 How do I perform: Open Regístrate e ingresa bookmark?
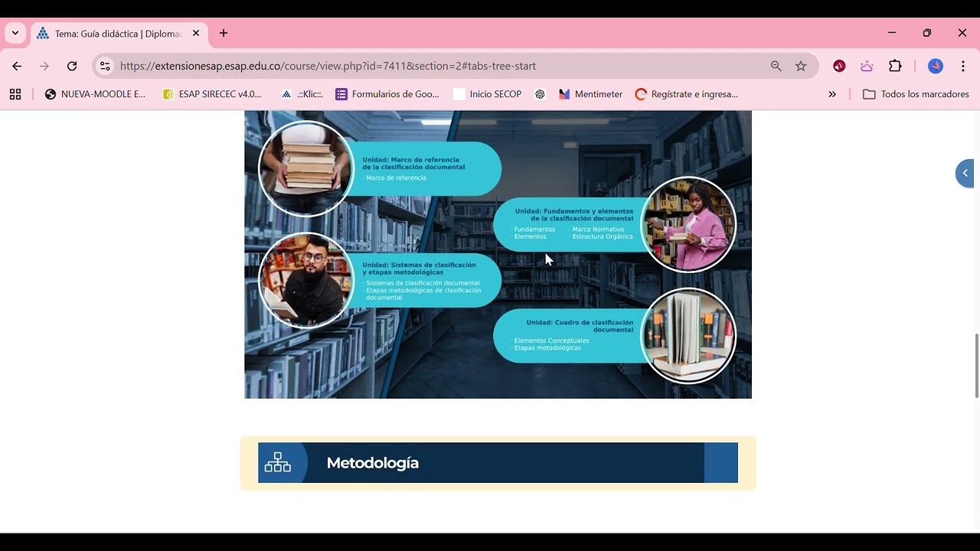point(687,94)
